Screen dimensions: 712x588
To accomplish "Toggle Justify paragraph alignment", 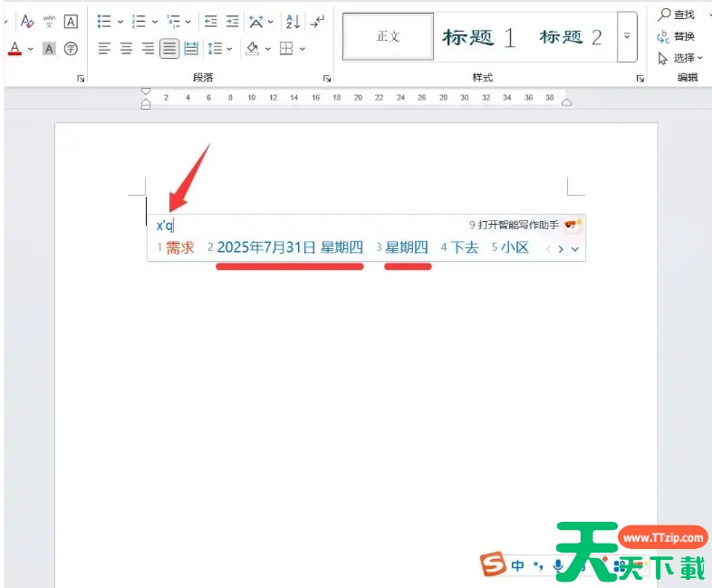I will pyautogui.click(x=169, y=49).
